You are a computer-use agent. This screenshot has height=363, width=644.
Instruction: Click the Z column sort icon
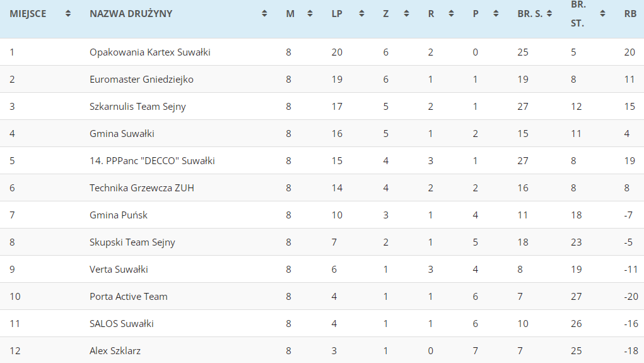407,14
